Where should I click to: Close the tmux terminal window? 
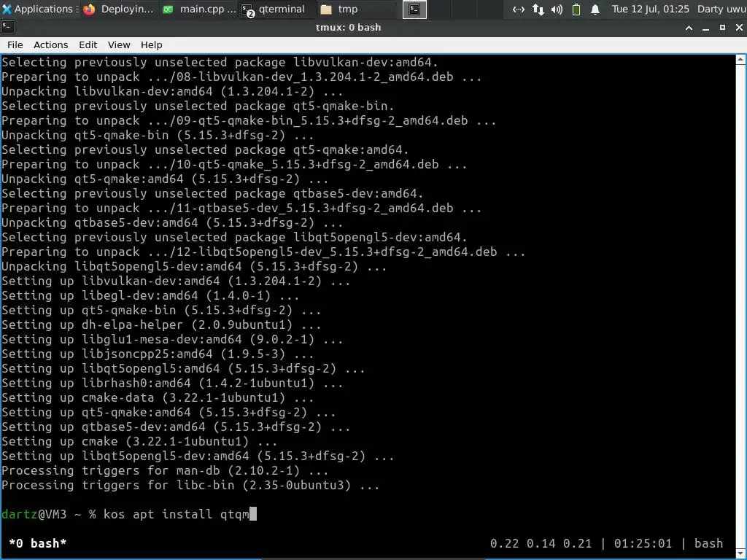pyautogui.click(x=739, y=28)
